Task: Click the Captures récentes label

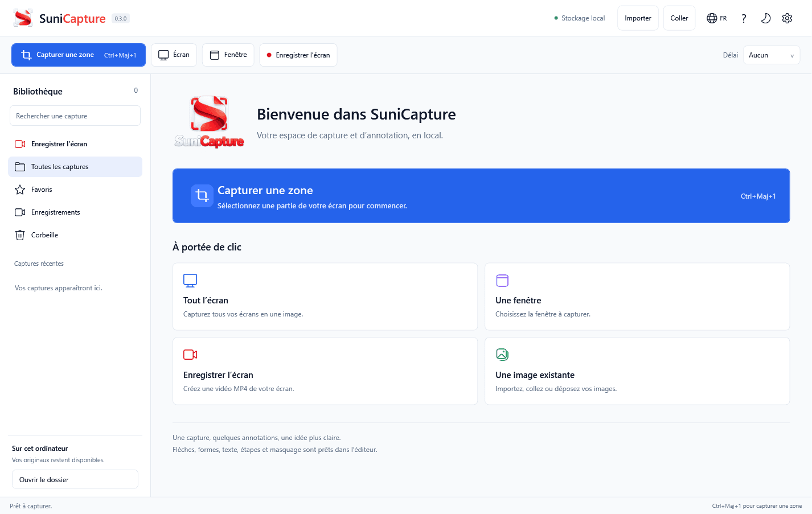Action: point(39,264)
